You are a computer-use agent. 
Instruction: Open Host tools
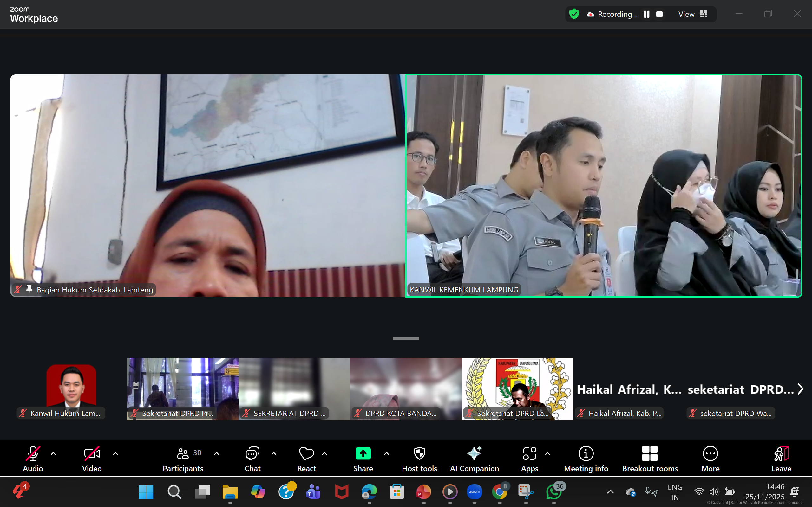pyautogui.click(x=419, y=459)
